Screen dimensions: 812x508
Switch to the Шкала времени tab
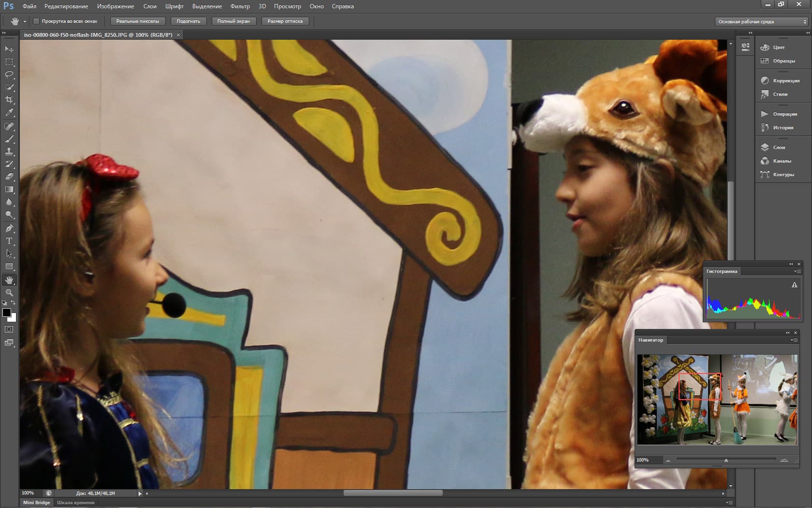coord(75,502)
